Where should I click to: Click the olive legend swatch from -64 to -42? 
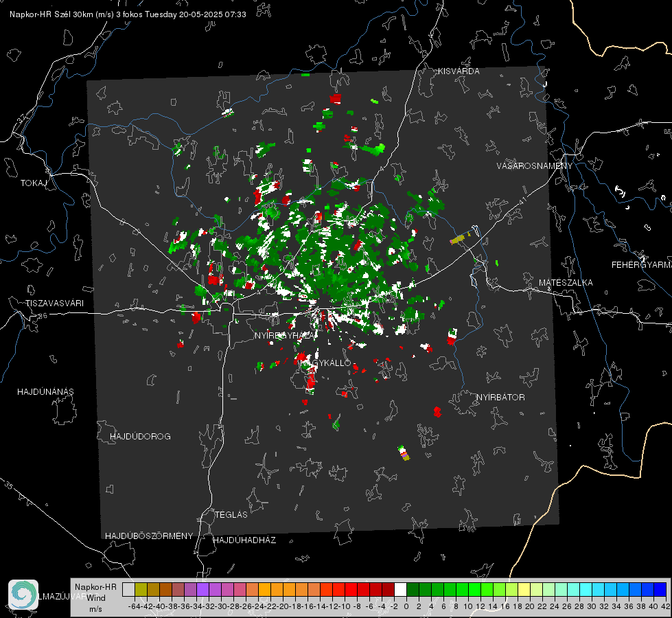point(141,589)
